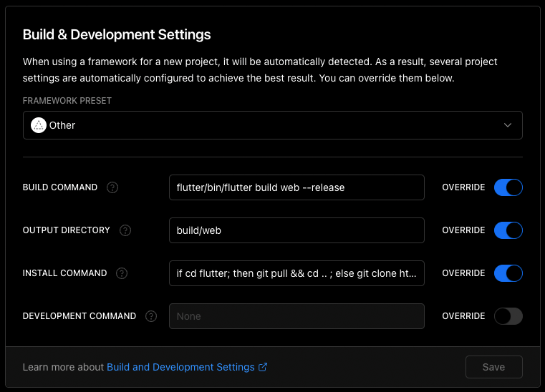Click the Development Command help icon
Screen dimensions: 545x392
pyautogui.click(x=151, y=316)
